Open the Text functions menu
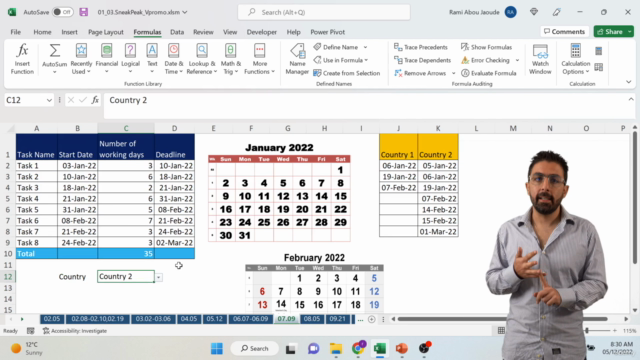The image size is (640, 360). click(152, 59)
